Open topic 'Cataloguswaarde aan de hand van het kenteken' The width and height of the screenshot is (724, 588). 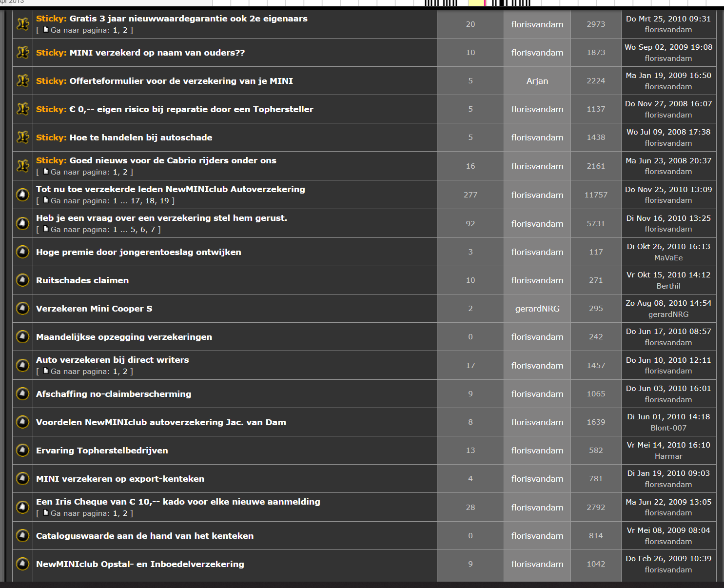(145, 536)
